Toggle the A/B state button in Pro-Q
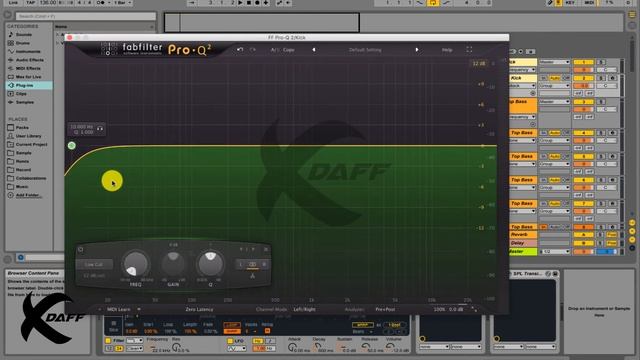The width and height of the screenshot is (640, 360). pos(274,50)
